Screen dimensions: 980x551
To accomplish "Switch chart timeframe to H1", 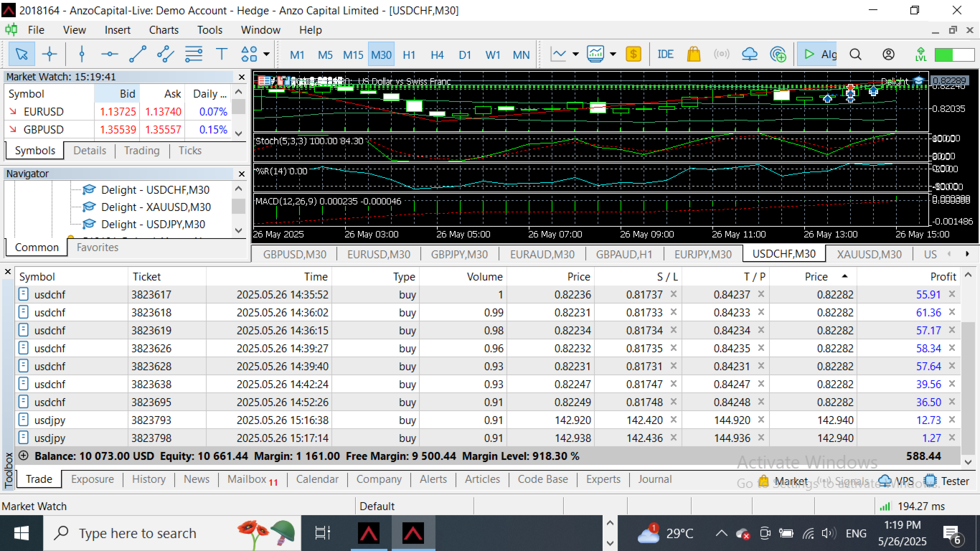I will tap(409, 55).
